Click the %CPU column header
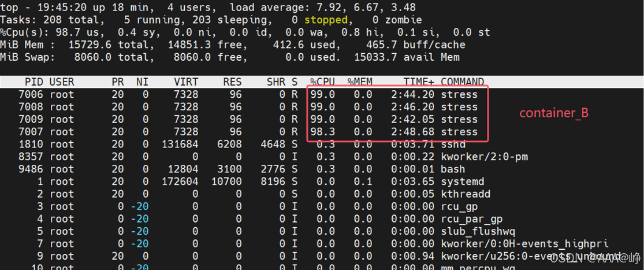This screenshot has height=270, width=644. [322, 82]
